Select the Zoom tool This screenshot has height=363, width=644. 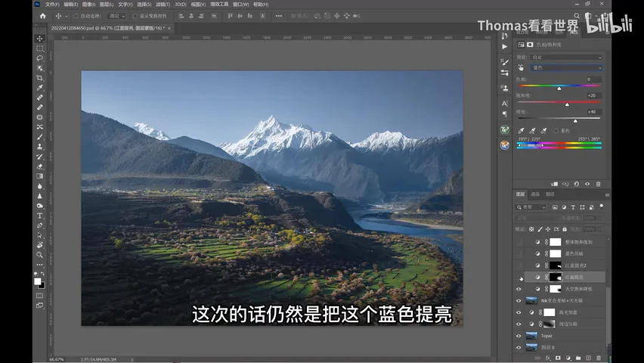click(x=40, y=255)
